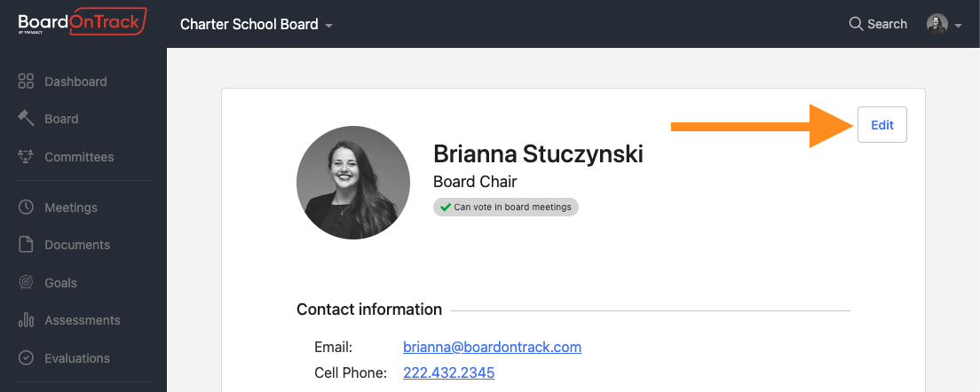Viewport: 980px width, 392px height.
Task: Click the Evaluations checkmark circle icon
Action: point(26,358)
